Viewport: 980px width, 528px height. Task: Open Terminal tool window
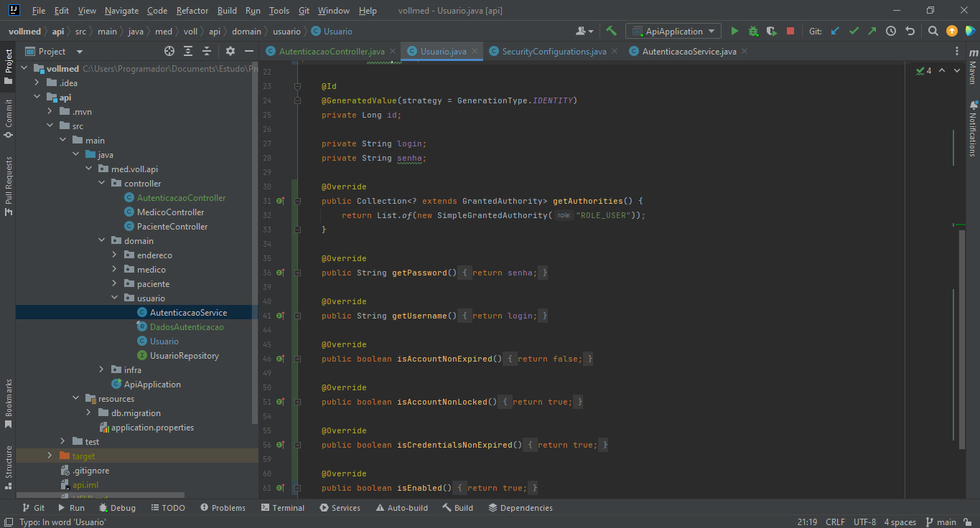[283, 507]
